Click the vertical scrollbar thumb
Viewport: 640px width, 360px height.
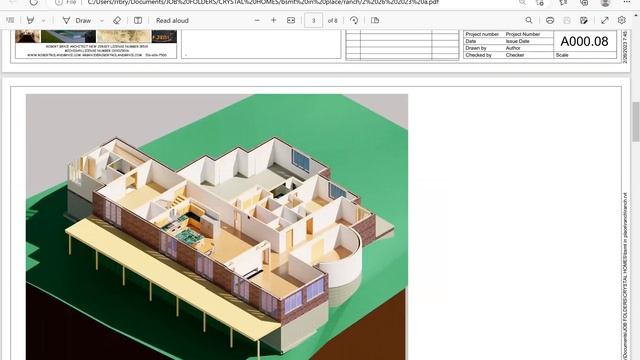click(636, 121)
